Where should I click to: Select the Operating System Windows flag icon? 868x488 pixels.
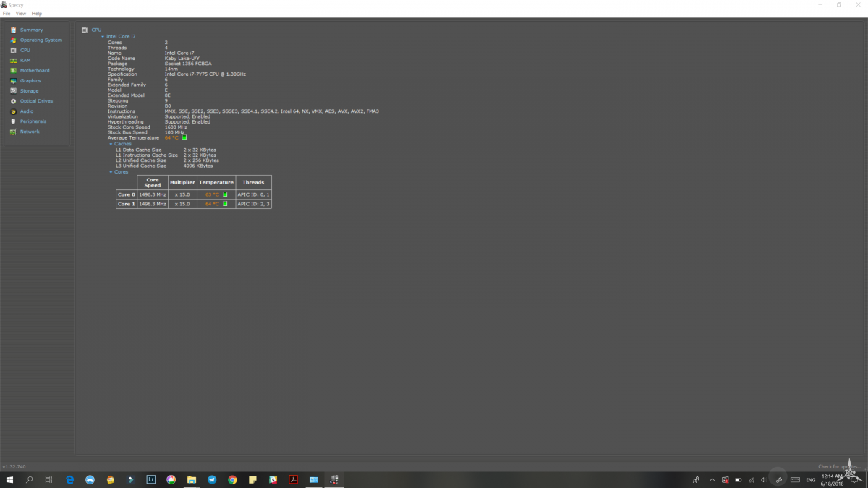click(13, 40)
